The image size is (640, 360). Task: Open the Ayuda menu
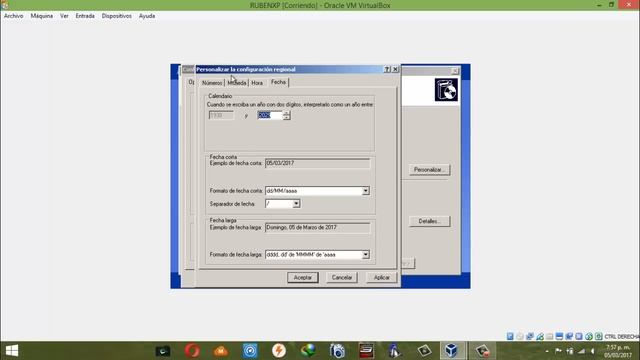pos(147,16)
